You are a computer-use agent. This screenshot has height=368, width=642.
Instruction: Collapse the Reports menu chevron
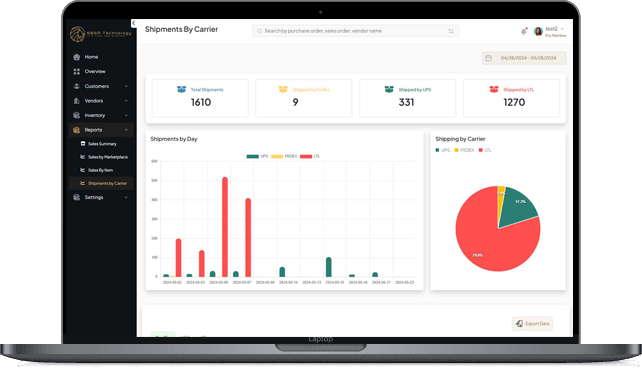[126, 130]
